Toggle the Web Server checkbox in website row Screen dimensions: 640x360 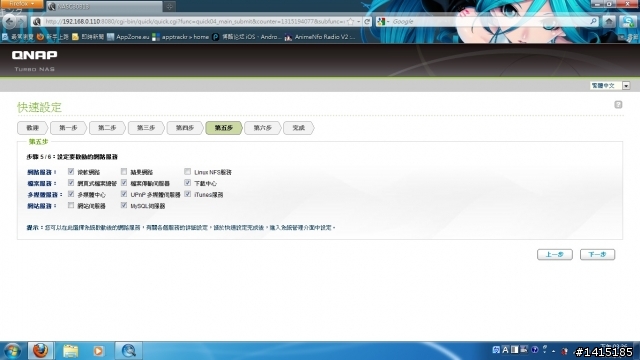[71, 205]
